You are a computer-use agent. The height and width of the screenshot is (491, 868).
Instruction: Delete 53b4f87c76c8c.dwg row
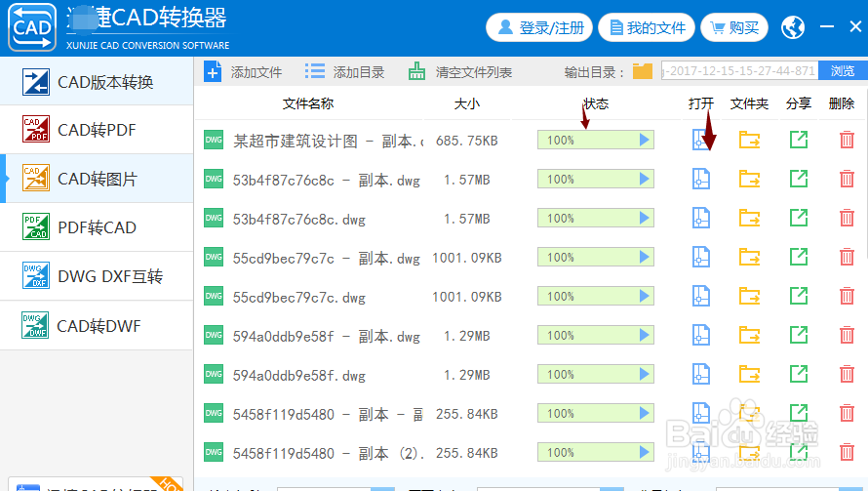[x=847, y=218]
